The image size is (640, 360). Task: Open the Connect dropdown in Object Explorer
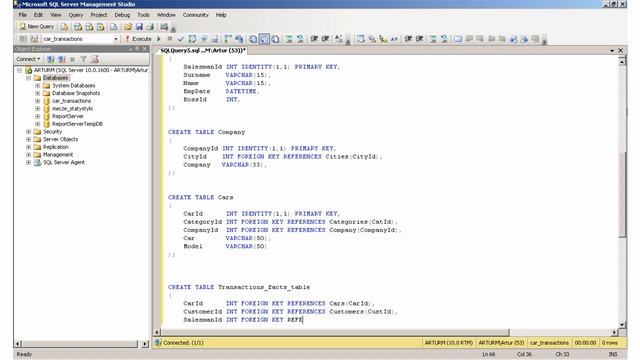[x=28, y=59]
